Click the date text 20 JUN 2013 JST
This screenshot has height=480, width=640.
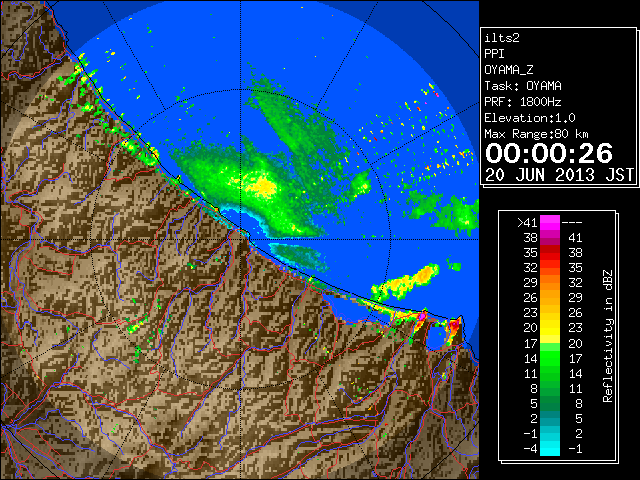[559, 175]
